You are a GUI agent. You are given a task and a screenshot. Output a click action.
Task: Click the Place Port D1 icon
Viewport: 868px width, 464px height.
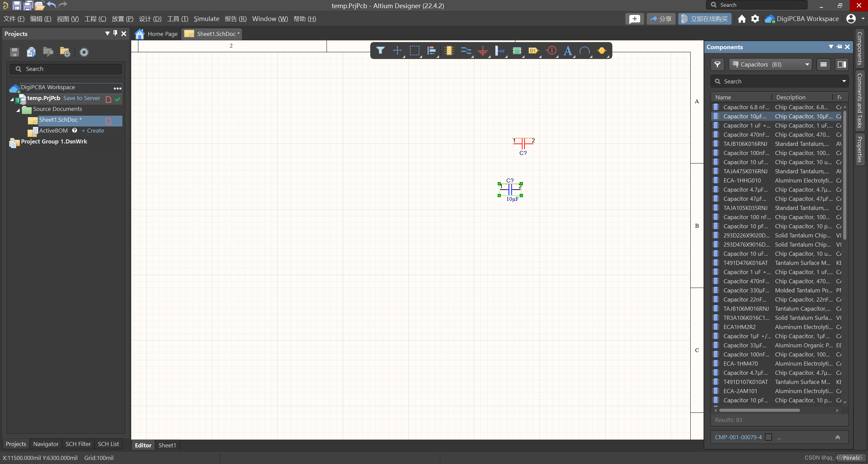tap(533, 51)
